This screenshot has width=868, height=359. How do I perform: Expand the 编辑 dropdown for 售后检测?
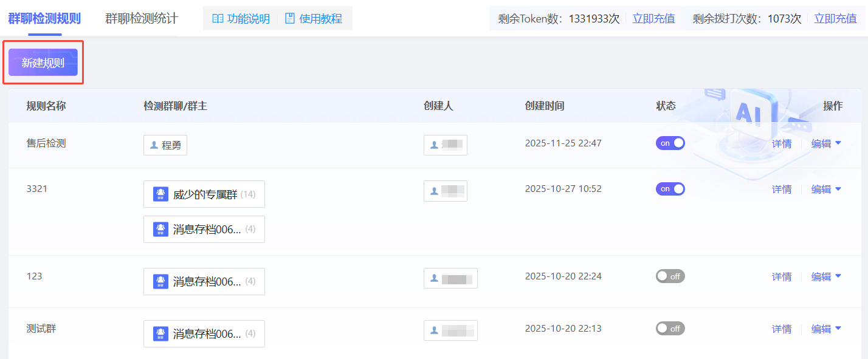click(838, 143)
